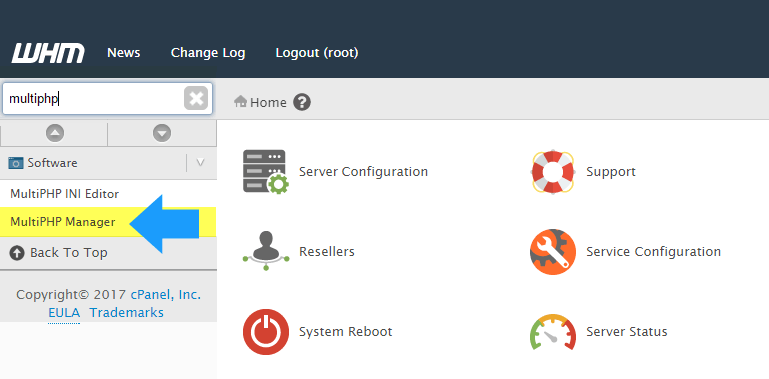Open the Resellers icon
The height and width of the screenshot is (379, 769).
(266, 251)
